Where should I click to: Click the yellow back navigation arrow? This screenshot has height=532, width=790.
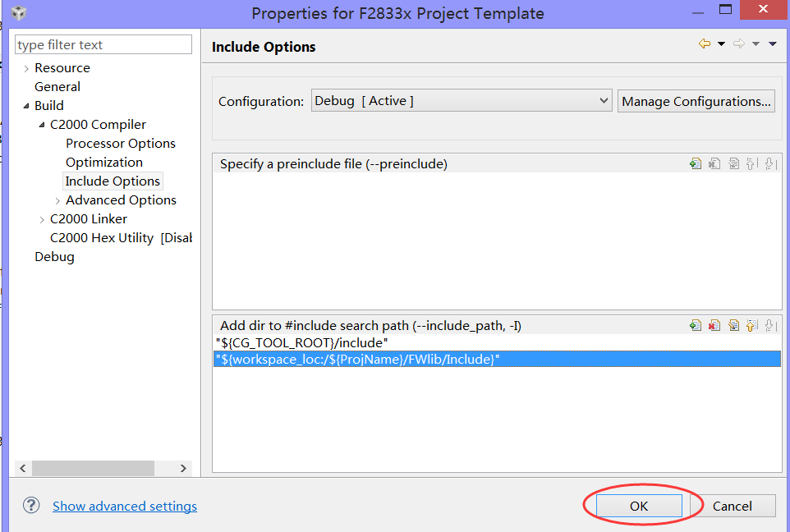(704, 44)
